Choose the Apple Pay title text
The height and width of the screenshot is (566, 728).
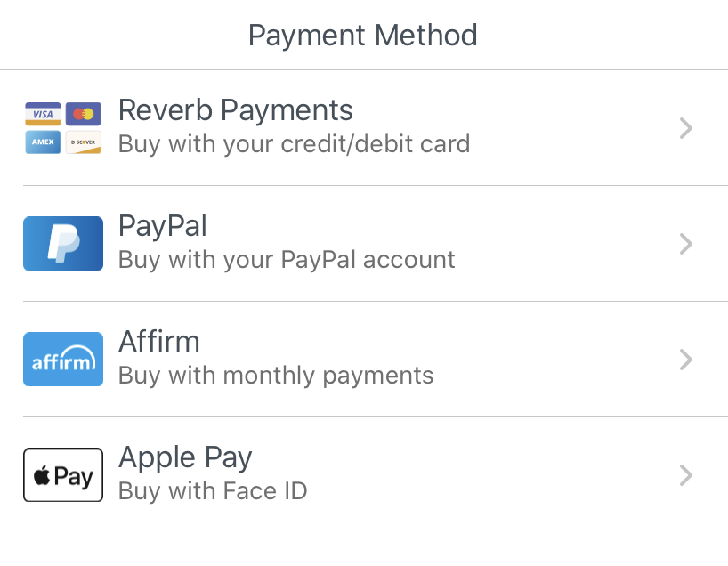pos(185,457)
